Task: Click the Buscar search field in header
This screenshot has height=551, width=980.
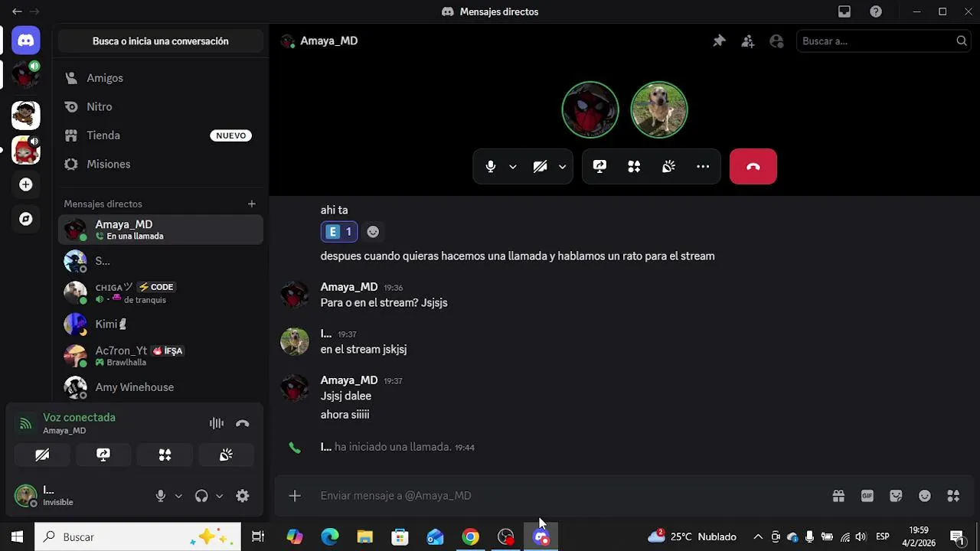Action: coord(884,41)
